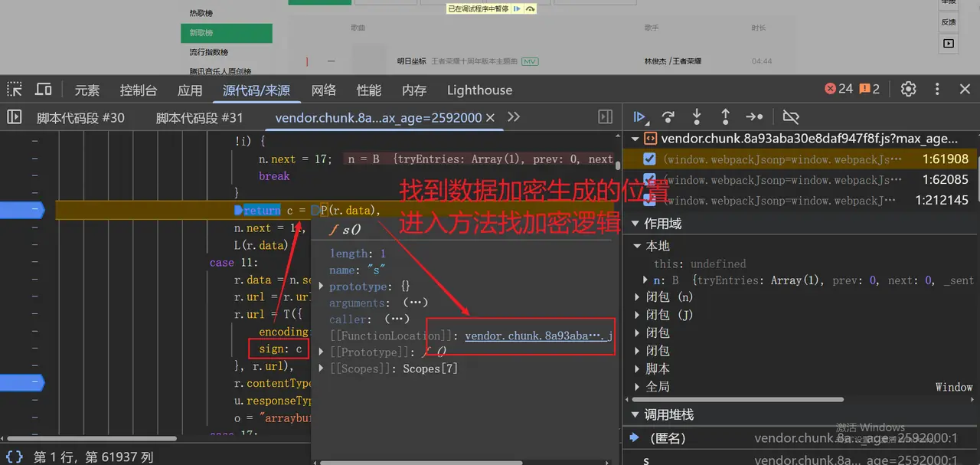The width and height of the screenshot is (980, 465).
Task: Toggle the breakpoint checkbox at 1:212145
Action: (649, 200)
